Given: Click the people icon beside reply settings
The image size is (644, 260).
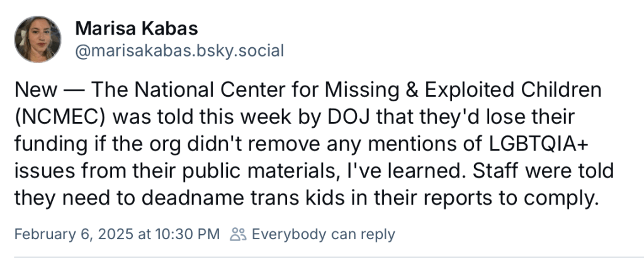Looking at the screenshot, I should pyautogui.click(x=237, y=235).
